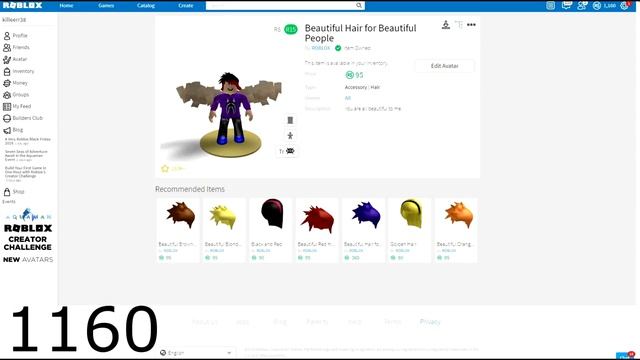Click the standing figure icon beside the preview
Screen dimensions: 640x360
point(290,136)
